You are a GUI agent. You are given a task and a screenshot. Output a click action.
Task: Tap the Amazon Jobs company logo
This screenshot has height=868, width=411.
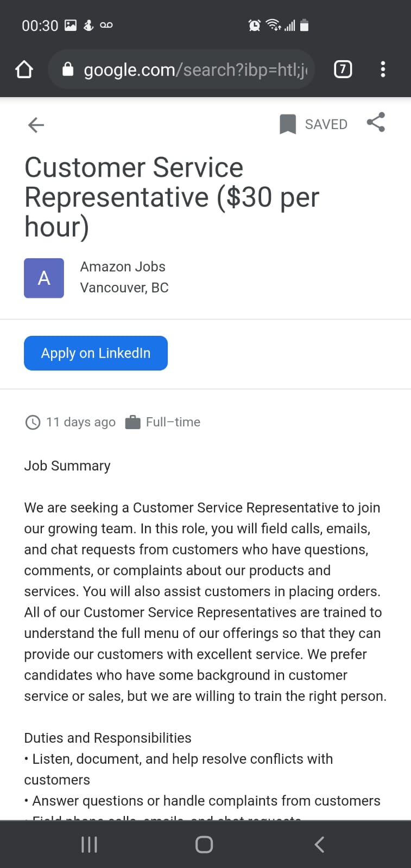pos(44,278)
